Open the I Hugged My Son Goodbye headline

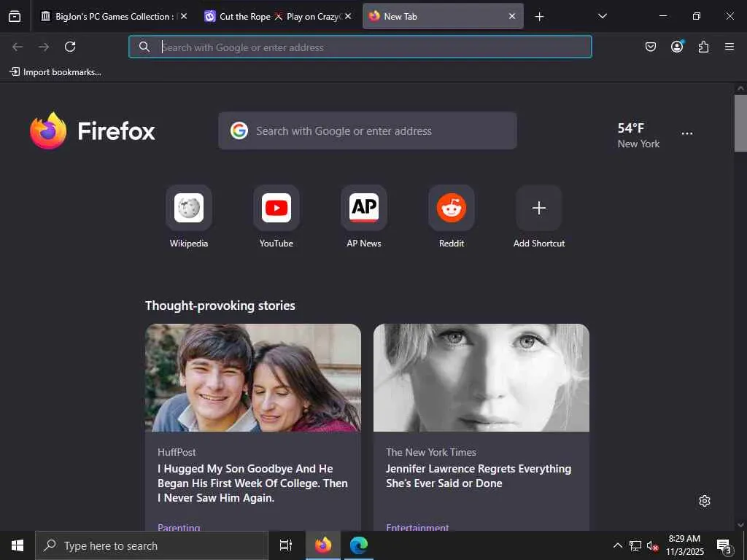(252, 483)
